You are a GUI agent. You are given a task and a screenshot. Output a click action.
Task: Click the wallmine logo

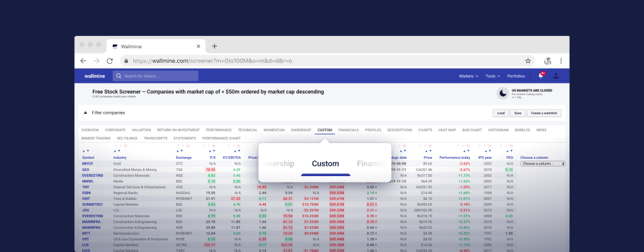pos(95,76)
